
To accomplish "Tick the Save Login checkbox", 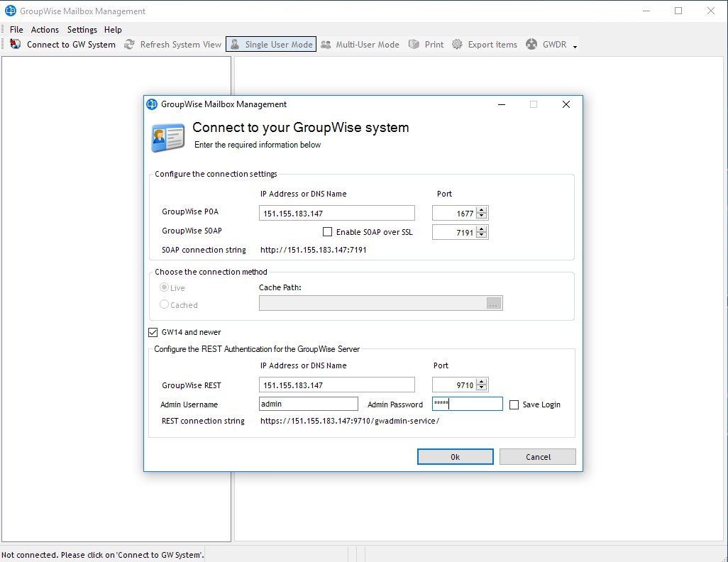I will pos(514,404).
